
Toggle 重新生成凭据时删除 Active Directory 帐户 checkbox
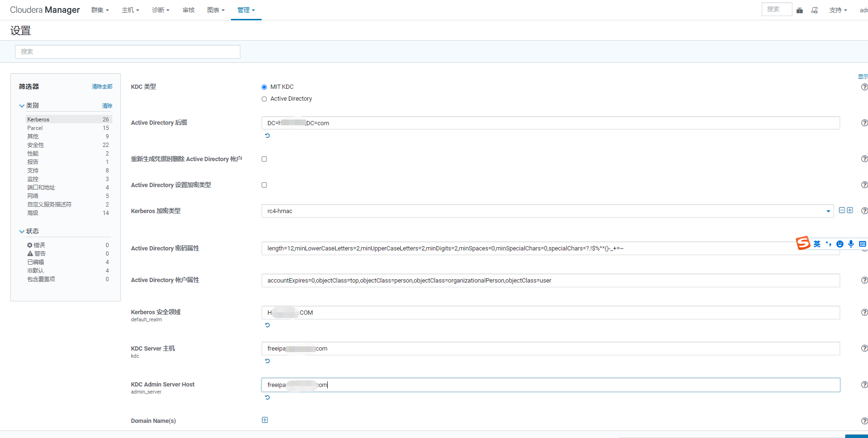coord(264,159)
